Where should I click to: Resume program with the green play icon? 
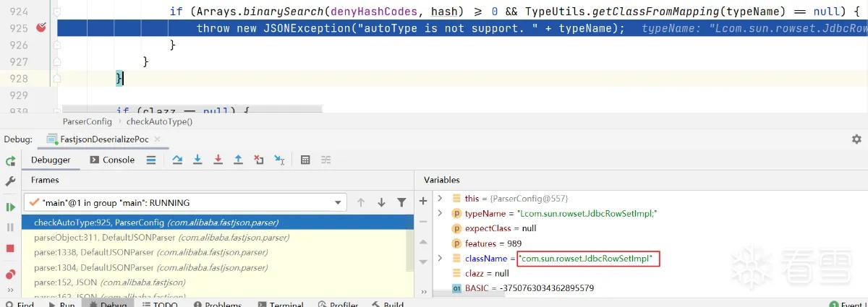[x=10, y=207]
